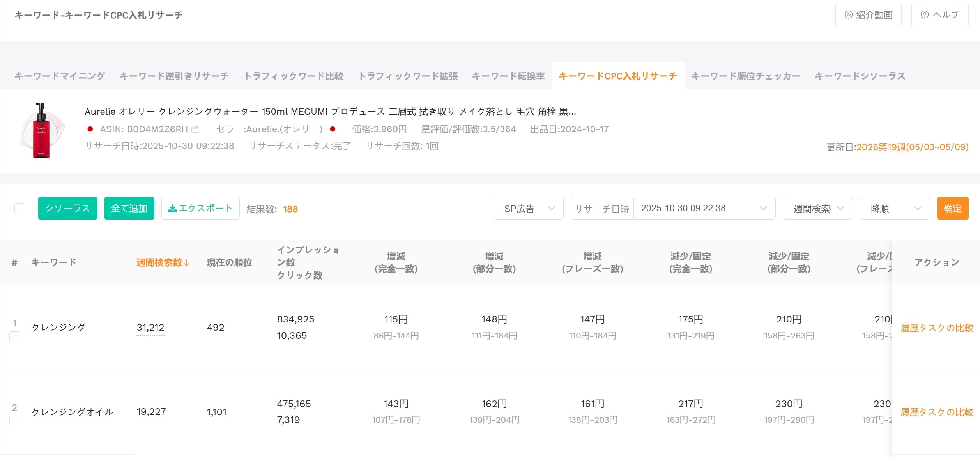Image resolution: width=980 pixels, height=457 pixels.
Task: Click question mark icon in ヘルプ button
Action: (924, 15)
